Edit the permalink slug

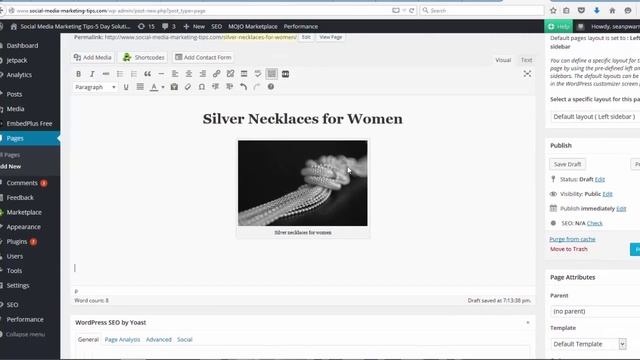click(306, 37)
